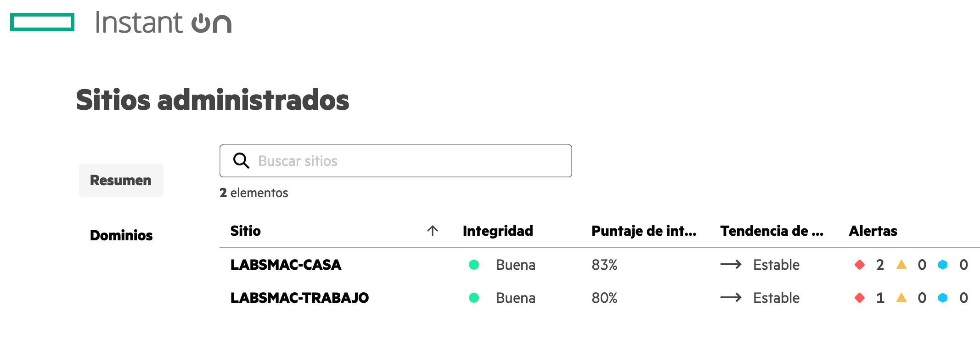Click LABSMAC-CASA blue info alert icon
Image resolution: width=980 pixels, height=352 pixels.
pos(943,265)
